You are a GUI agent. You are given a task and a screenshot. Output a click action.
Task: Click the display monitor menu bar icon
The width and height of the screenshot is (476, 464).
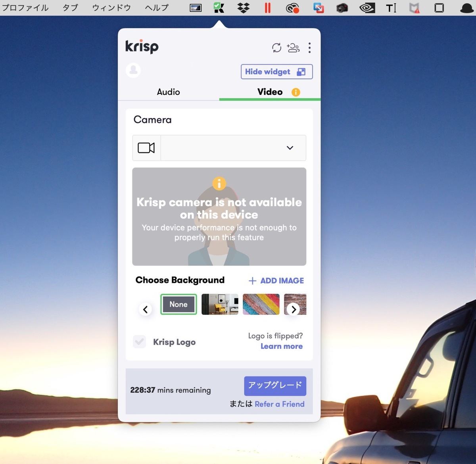[196, 8]
